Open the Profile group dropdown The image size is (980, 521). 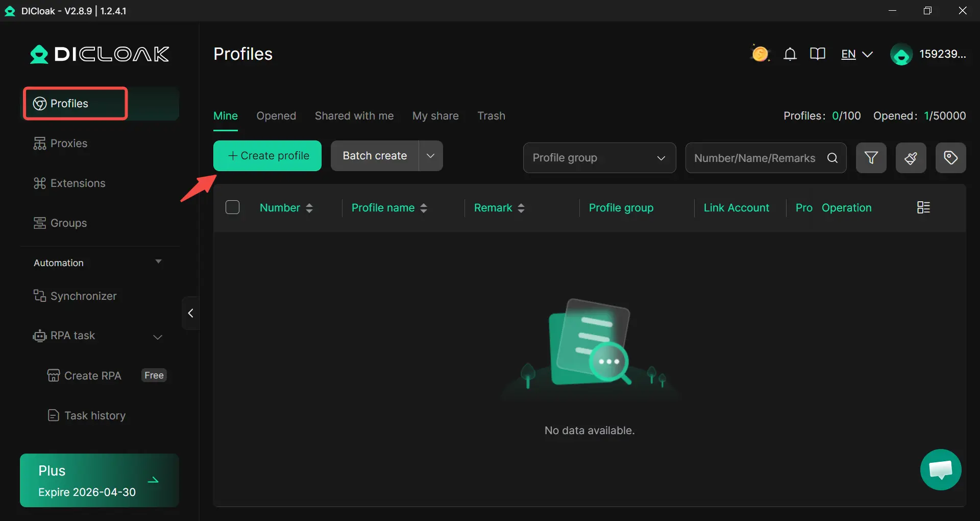[599, 158]
